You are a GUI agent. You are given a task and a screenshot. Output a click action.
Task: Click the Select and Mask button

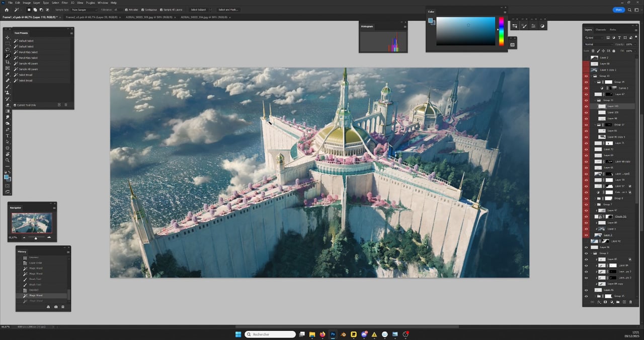(228, 10)
